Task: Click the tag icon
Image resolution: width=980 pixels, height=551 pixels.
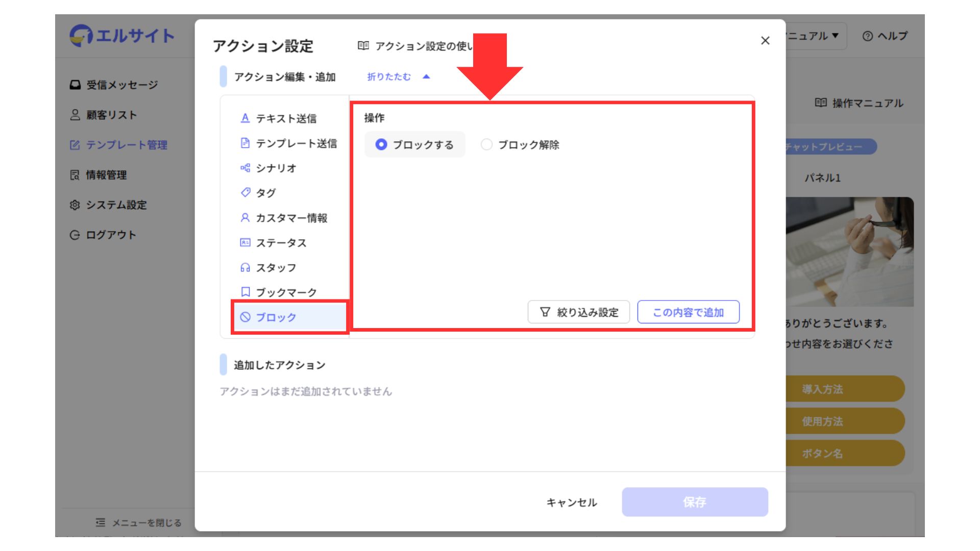Action: [245, 192]
